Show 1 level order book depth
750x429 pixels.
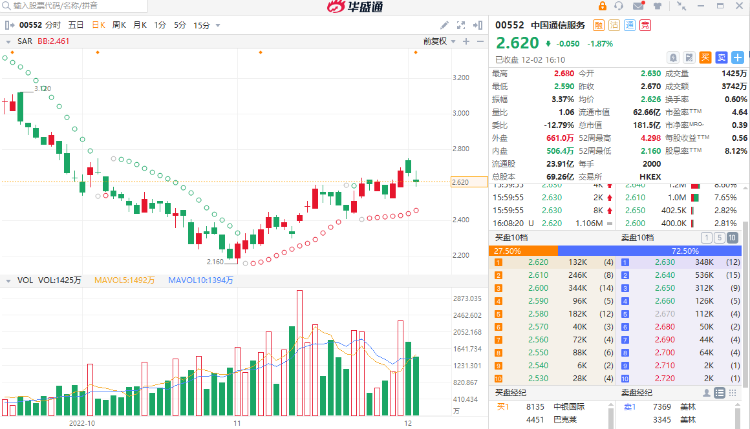pyautogui.click(x=706, y=238)
